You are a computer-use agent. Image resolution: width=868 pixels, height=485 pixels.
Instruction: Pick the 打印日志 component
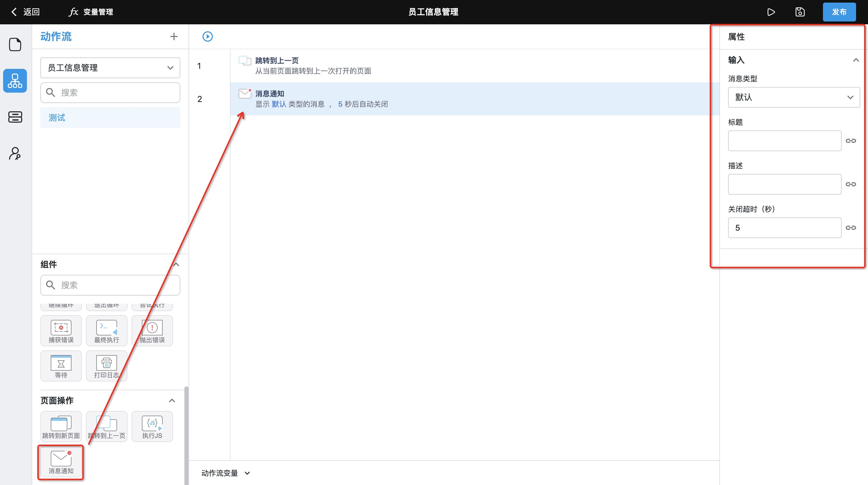point(106,366)
